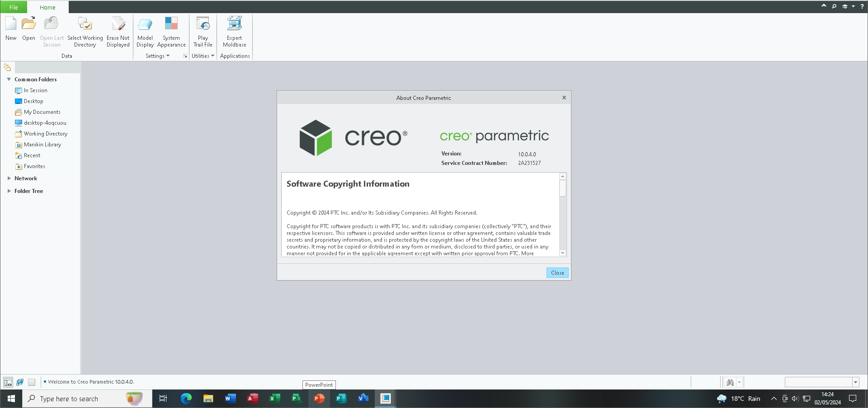
Task: Open Task View on taskbar
Action: pyautogui.click(x=163, y=399)
